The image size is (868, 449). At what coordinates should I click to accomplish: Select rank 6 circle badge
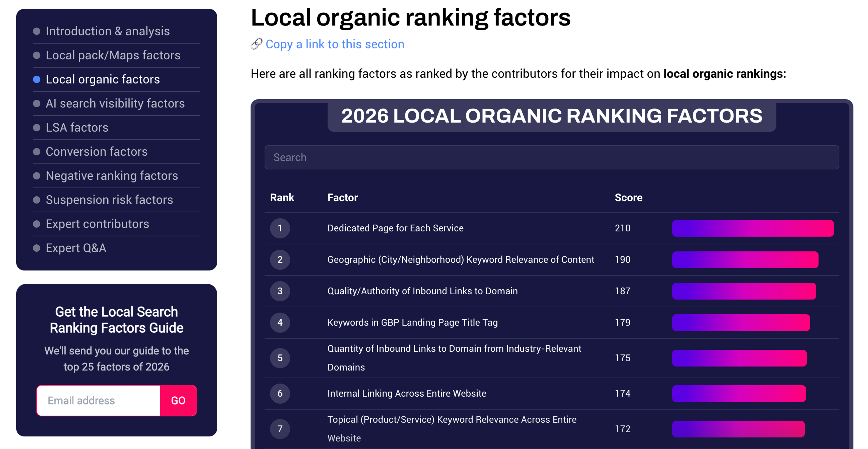280,393
